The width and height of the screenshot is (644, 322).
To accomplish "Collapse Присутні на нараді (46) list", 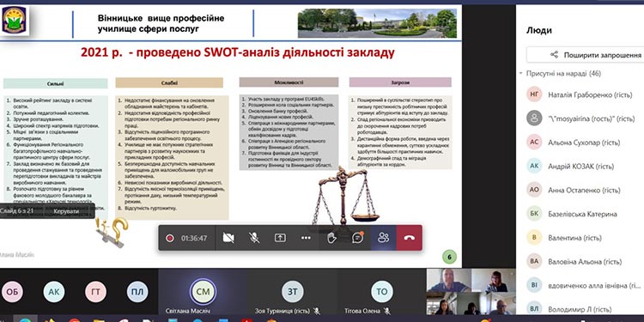I will [x=521, y=74].
